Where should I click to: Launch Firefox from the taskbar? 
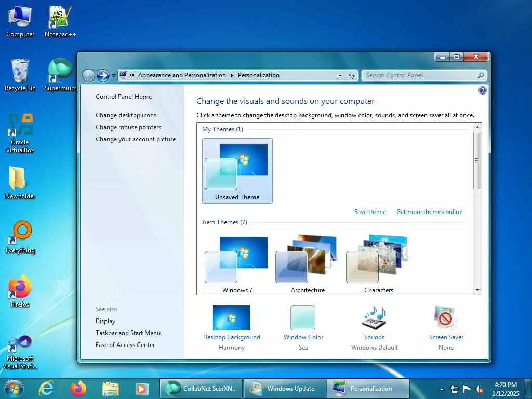78,389
